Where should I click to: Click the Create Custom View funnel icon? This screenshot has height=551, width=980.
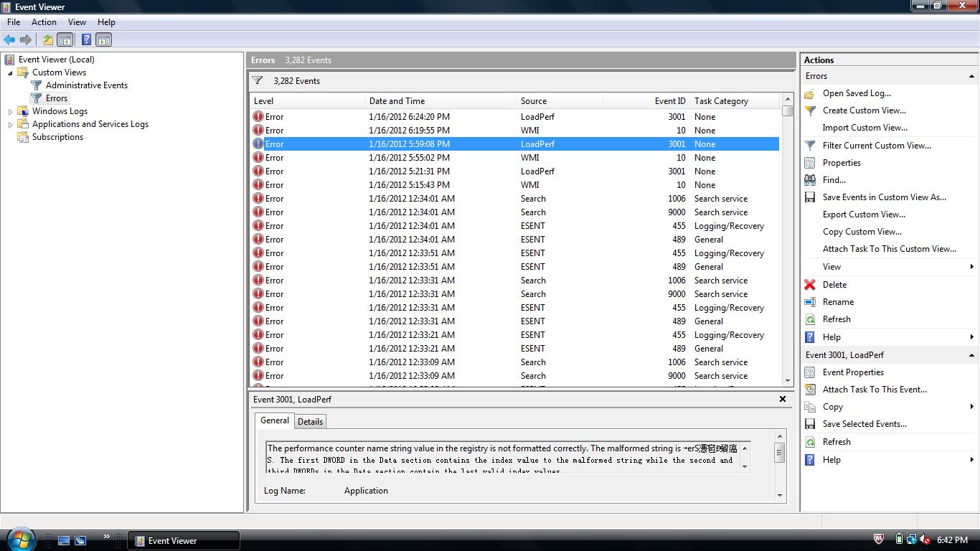point(810,110)
